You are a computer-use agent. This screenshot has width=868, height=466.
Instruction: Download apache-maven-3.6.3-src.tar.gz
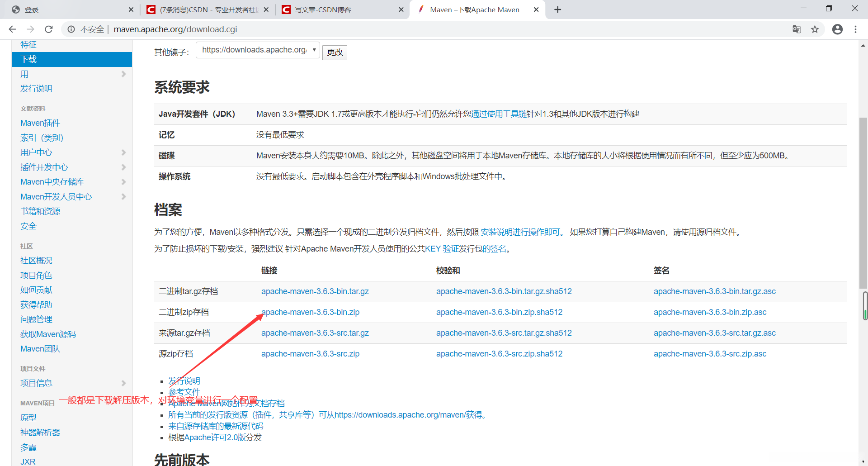315,333
